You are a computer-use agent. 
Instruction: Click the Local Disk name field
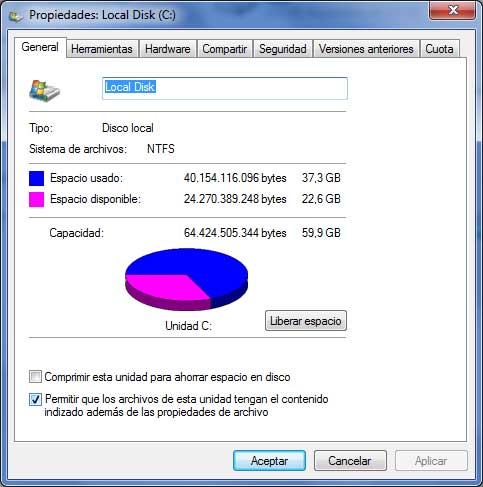[225, 88]
